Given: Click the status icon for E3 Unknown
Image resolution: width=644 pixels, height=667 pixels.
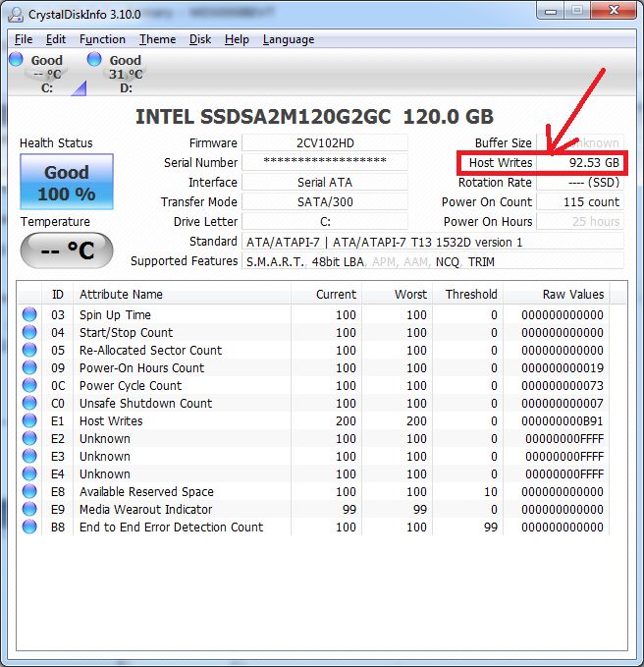Looking at the screenshot, I should click(x=29, y=457).
